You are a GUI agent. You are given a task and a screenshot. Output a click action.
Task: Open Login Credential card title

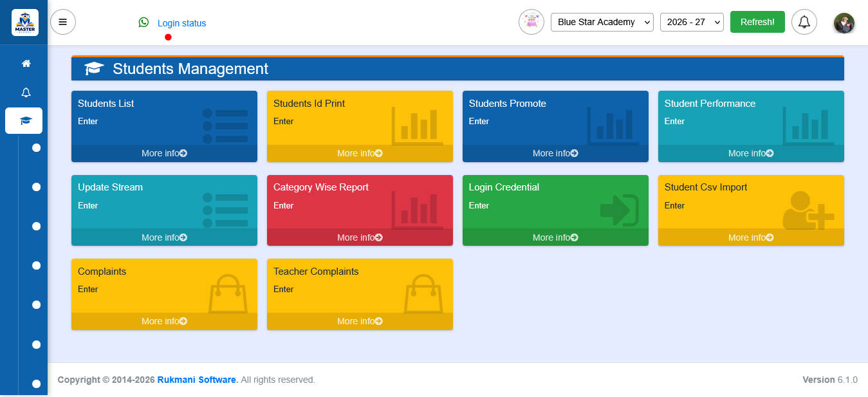(504, 187)
